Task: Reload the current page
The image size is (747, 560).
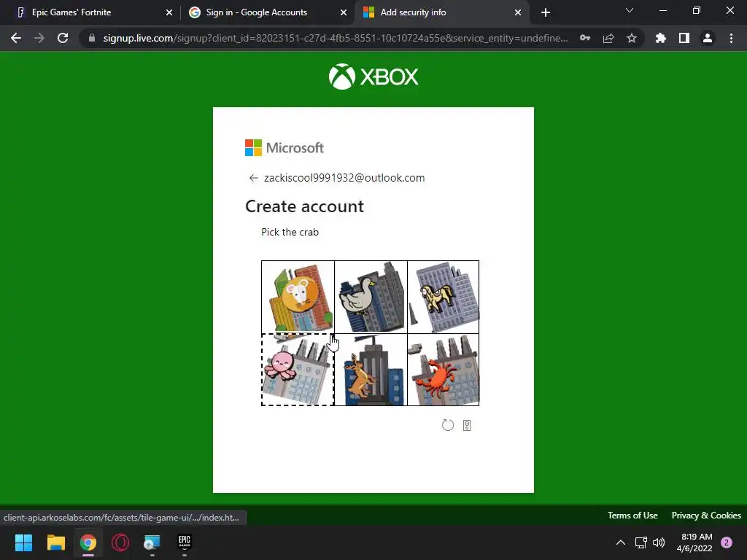Action: [x=63, y=38]
